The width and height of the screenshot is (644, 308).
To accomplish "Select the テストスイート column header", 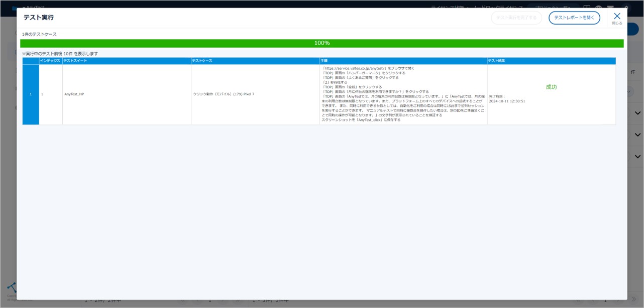I will tap(127, 61).
